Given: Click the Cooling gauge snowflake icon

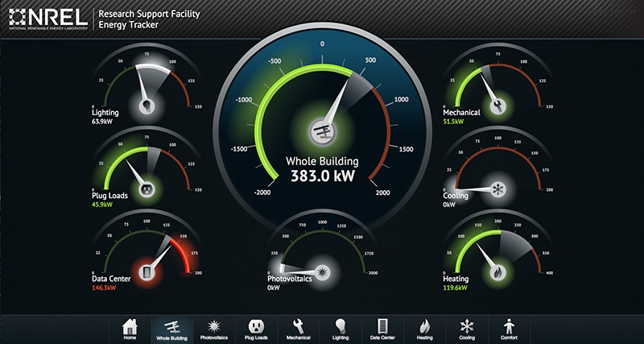Looking at the screenshot, I should coord(498,189).
